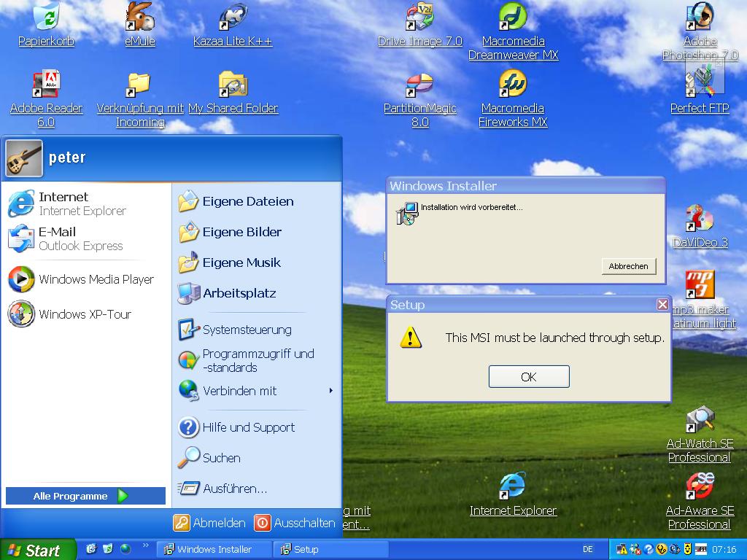The height and width of the screenshot is (560, 747).
Task: Open Verknüpfung mit Incoming folder shortcut
Action: click(x=140, y=99)
